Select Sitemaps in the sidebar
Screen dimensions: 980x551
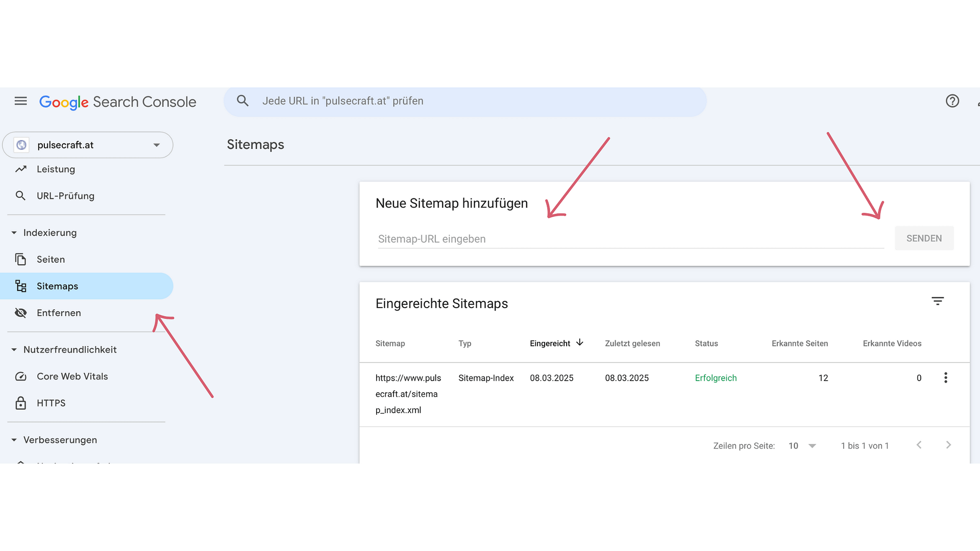point(87,286)
